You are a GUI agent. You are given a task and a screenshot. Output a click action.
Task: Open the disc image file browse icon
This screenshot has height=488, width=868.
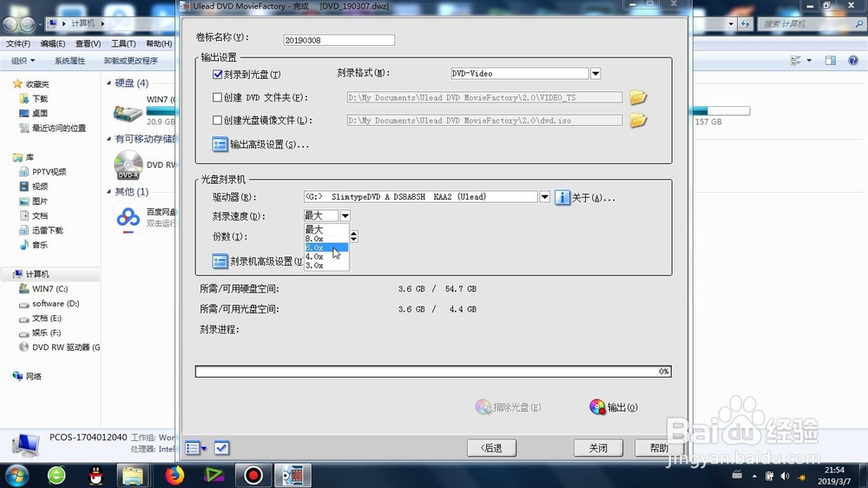tap(638, 120)
